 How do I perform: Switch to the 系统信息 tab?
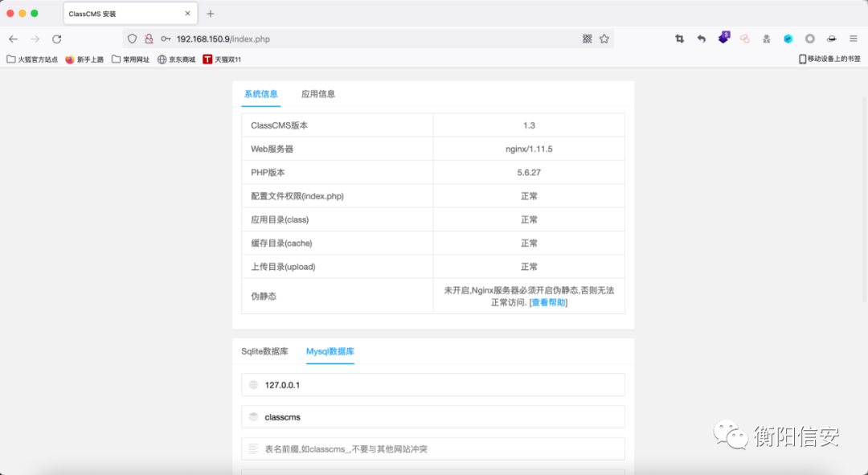(x=260, y=94)
